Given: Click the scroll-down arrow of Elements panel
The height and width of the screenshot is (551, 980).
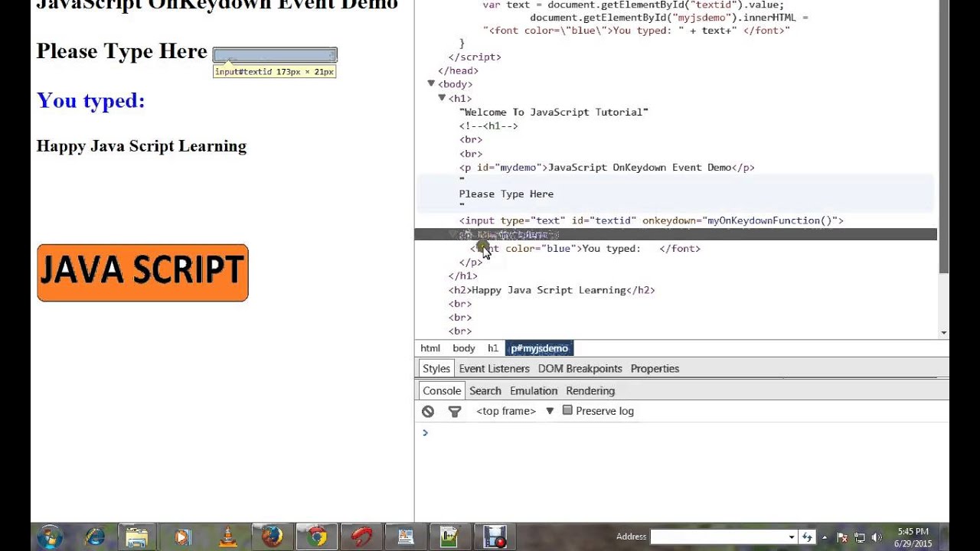Looking at the screenshot, I should (943, 333).
